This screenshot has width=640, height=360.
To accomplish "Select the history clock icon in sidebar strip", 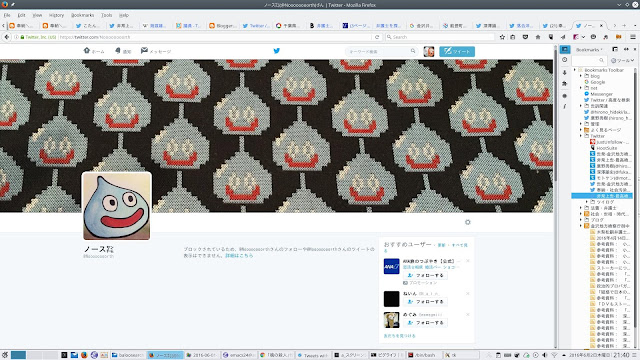I will (x=564, y=60).
